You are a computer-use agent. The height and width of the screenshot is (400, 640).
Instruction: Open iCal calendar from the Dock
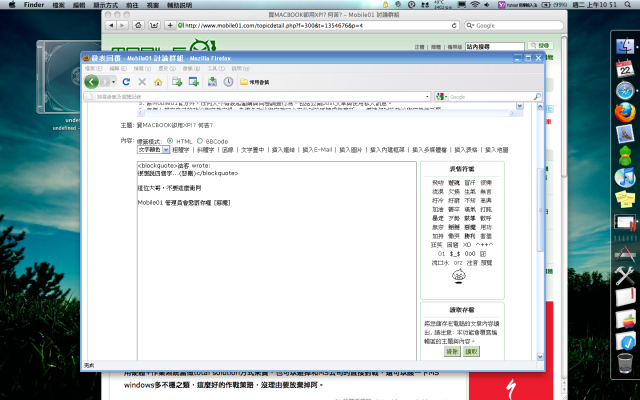click(x=625, y=68)
